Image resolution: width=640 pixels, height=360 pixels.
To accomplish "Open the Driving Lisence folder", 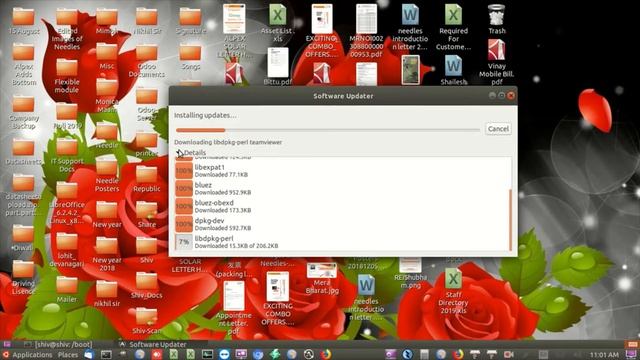I will (23, 278).
